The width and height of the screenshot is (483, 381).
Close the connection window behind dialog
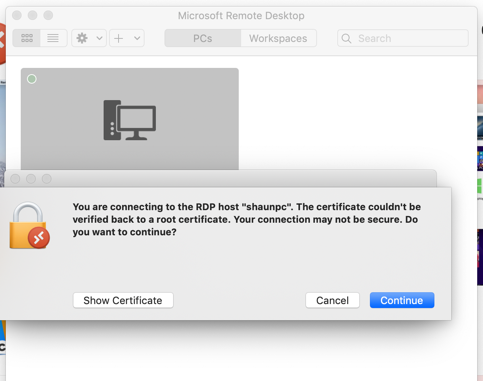click(x=15, y=179)
